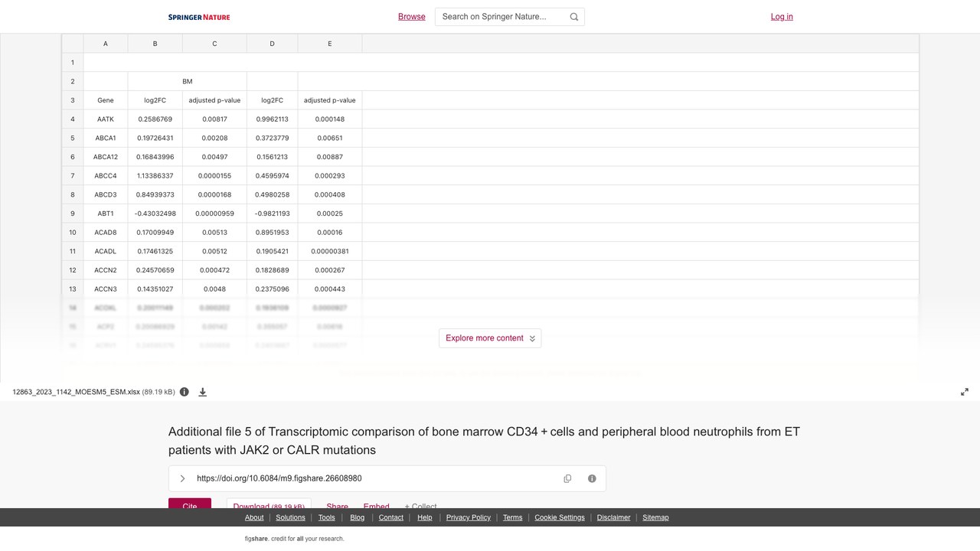Image resolution: width=980 pixels, height=551 pixels.
Task: Click the cell with value 0.00000381
Action: 330,251
